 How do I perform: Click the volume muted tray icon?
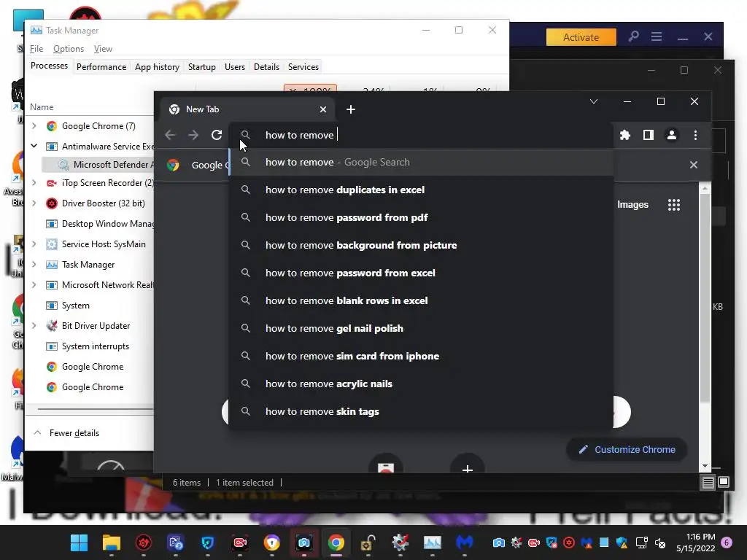tap(659, 542)
